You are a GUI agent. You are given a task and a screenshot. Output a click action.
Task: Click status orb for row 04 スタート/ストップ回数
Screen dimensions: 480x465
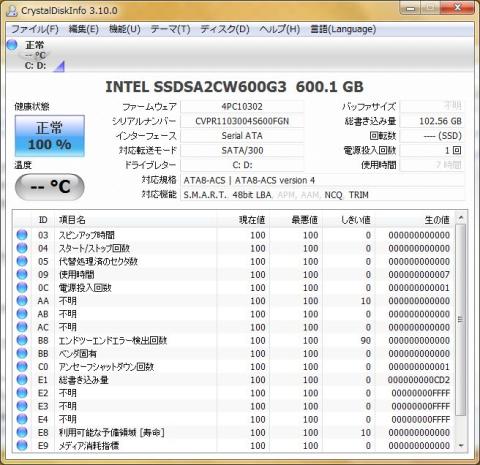point(22,248)
